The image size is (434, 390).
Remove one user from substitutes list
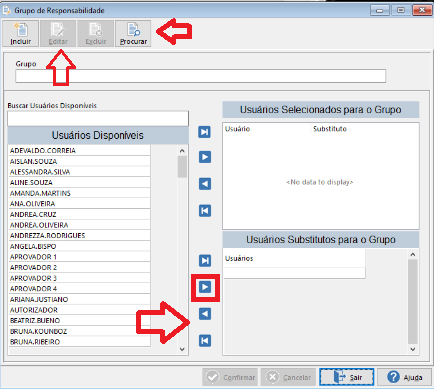coord(205,314)
